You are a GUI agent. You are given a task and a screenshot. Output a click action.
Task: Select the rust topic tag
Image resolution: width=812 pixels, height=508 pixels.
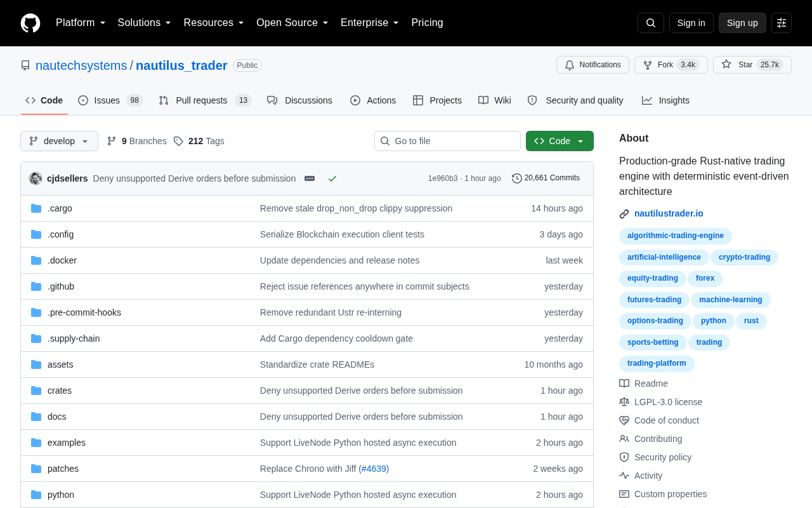click(751, 321)
